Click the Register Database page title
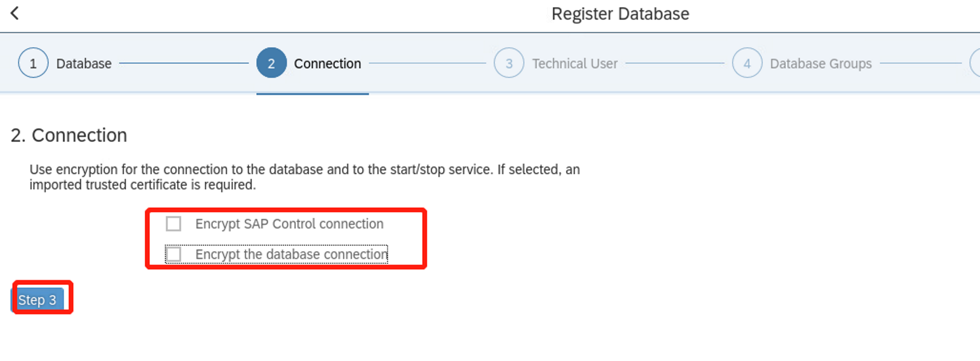 620,14
